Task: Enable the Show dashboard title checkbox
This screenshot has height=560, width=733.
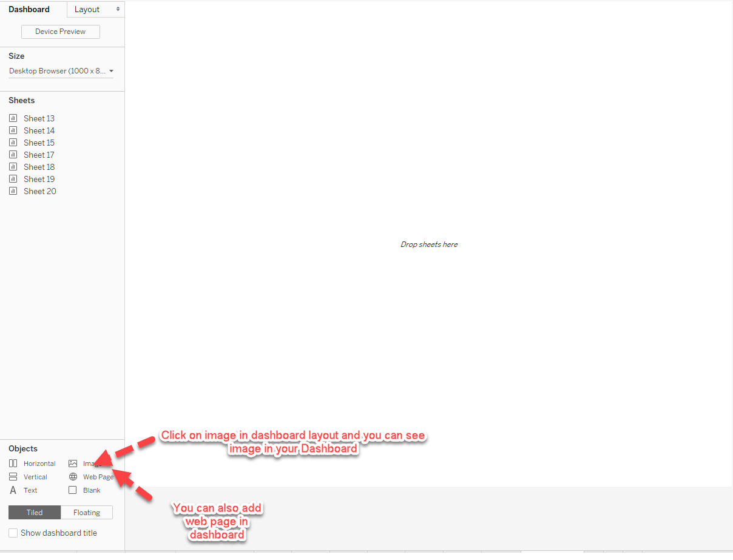Action: (x=13, y=533)
